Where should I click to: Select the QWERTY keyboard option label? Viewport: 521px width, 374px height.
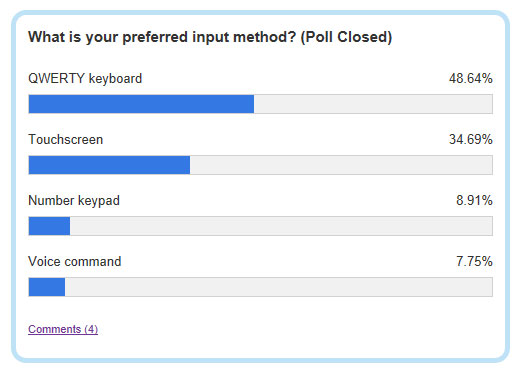85,79
